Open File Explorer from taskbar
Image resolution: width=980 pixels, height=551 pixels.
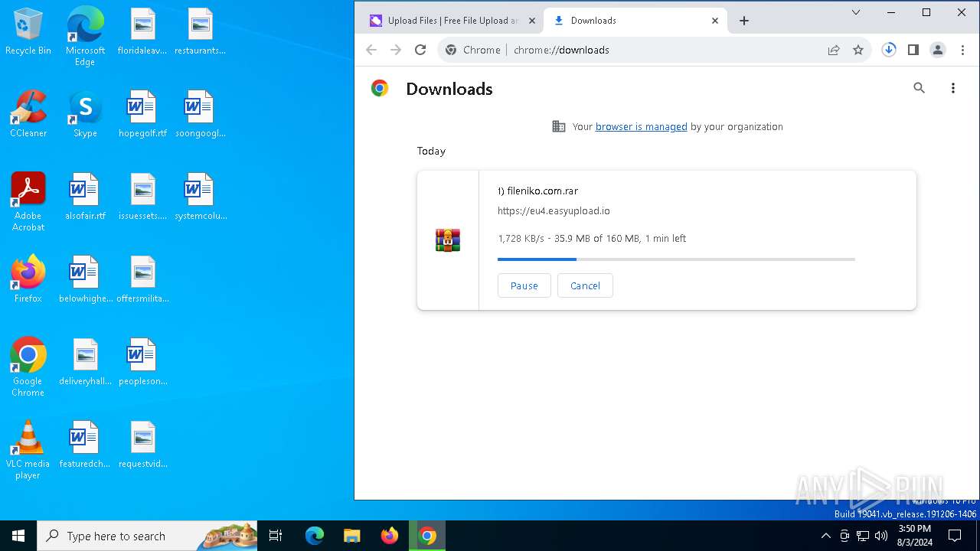(x=351, y=536)
